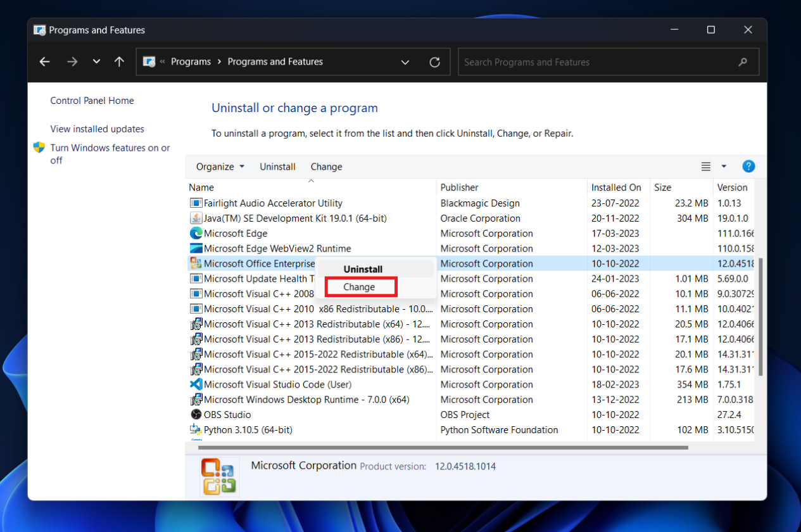Click the up-one-level arrow

pyautogui.click(x=119, y=61)
